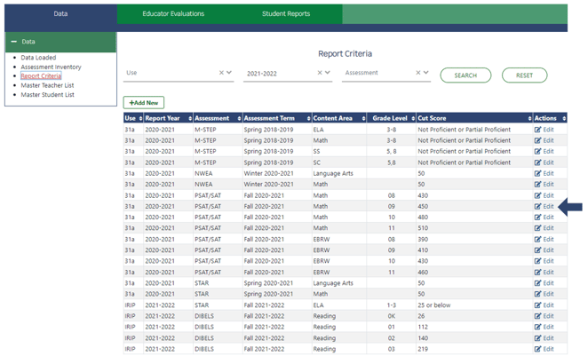
Task: Click the SEARCH button
Action: coord(465,75)
